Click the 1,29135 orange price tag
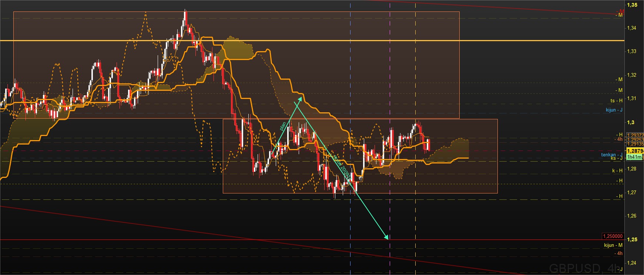 634,144
